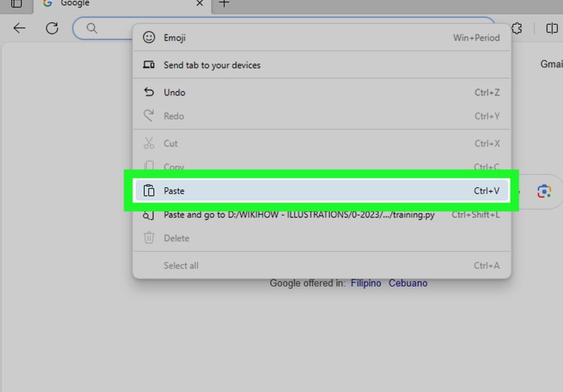This screenshot has width=563, height=392.
Task: Choose Redo in the context menu
Action: point(321,116)
